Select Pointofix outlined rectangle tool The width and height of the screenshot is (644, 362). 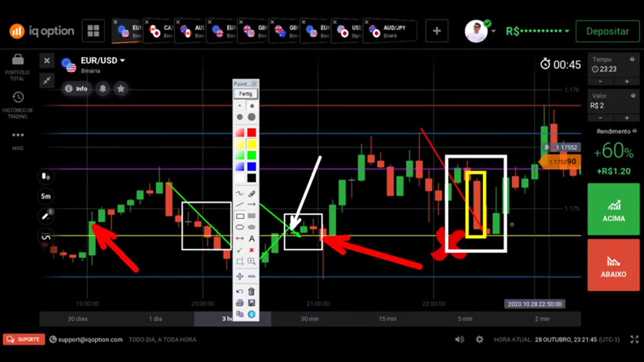coord(240,216)
